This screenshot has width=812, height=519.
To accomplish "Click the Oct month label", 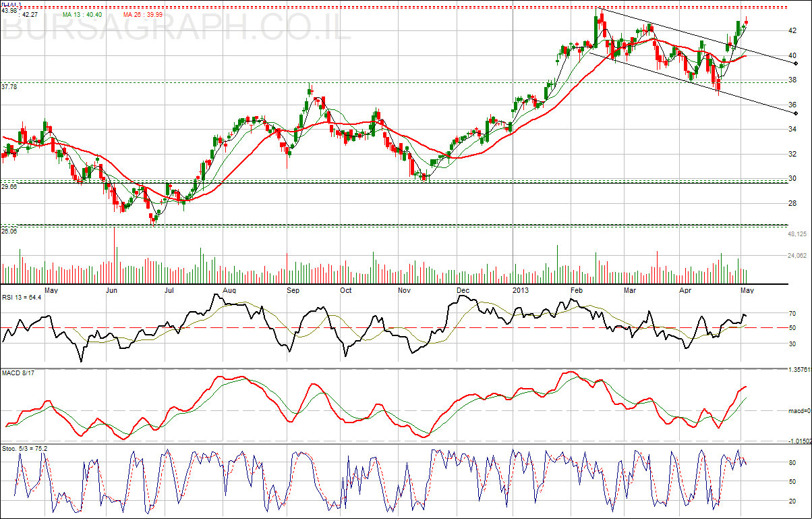I will click(345, 290).
